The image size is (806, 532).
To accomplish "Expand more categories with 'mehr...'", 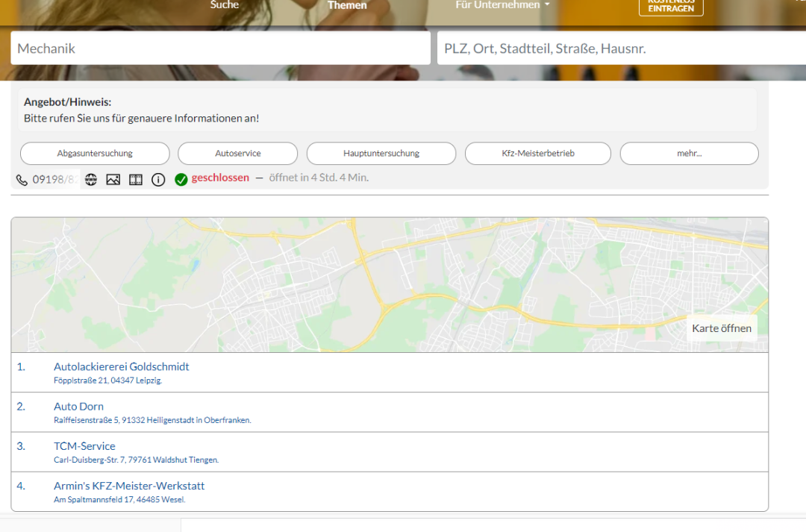I will 689,154.
